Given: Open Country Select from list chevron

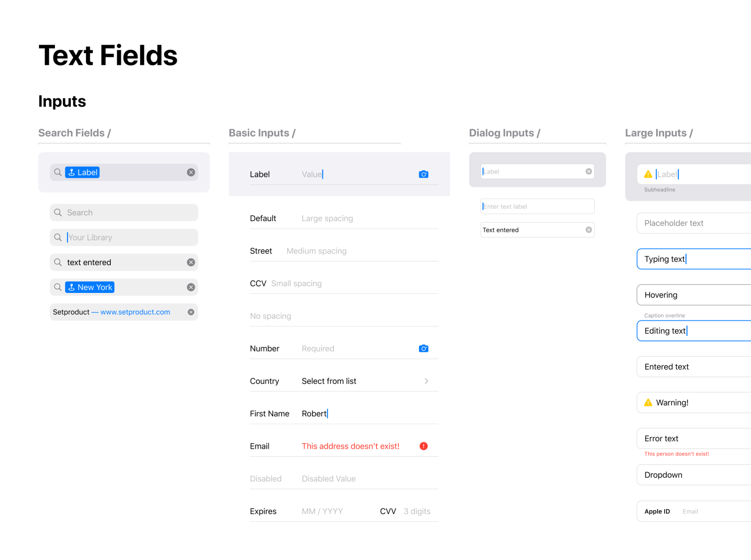Looking at the screenshot, I should click(426, 381).
